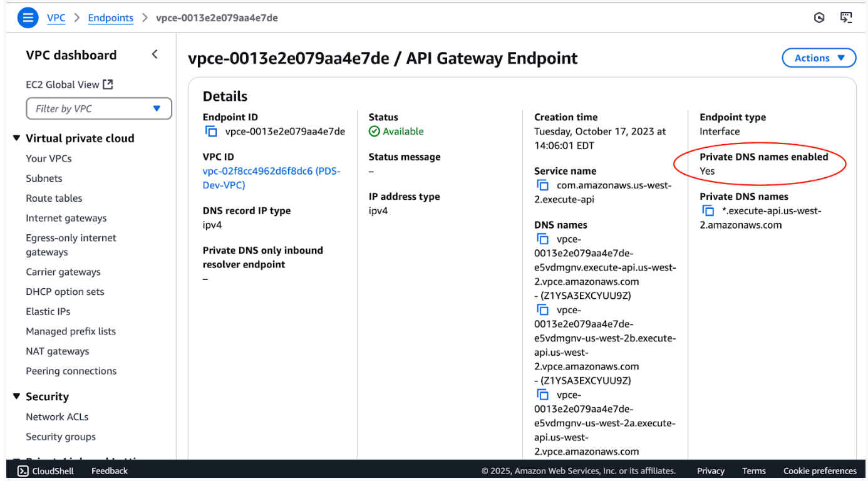This screenshot has height=481, width=868.
Task: Navigate to Subnets
Action: coord(44,178)
